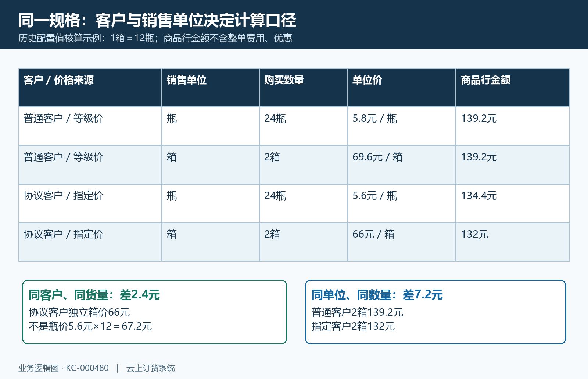The height and width of the screenshot is (379, 588).
Task: Select the heading "同客户、同货量：差2.4元"
Action: click(94, 295)
